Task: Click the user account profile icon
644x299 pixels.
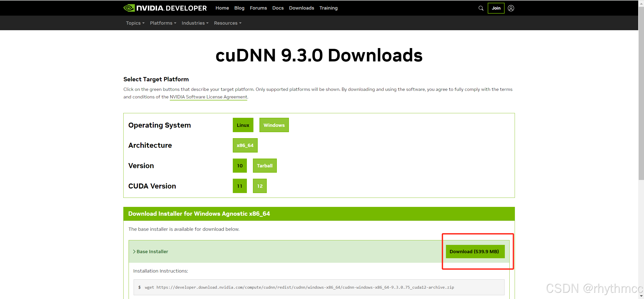Action: tap(511, 8)
